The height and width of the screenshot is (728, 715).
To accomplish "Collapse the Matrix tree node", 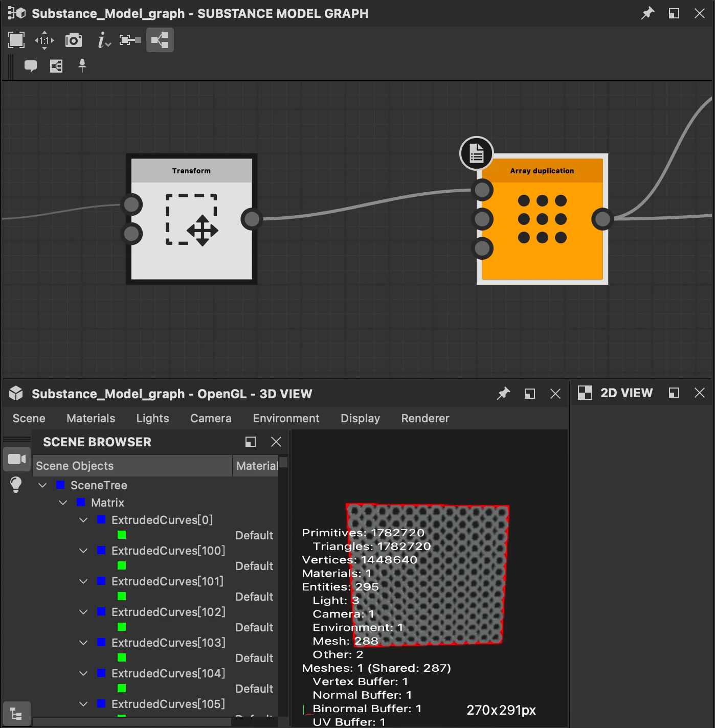I will pyautogui.click(x=63, y=503).
